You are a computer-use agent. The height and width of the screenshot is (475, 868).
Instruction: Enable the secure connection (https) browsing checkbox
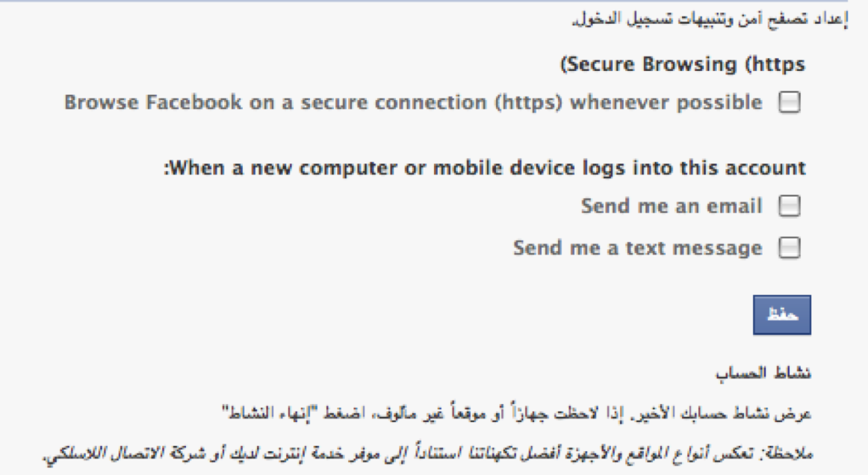[x=789, y=103]
